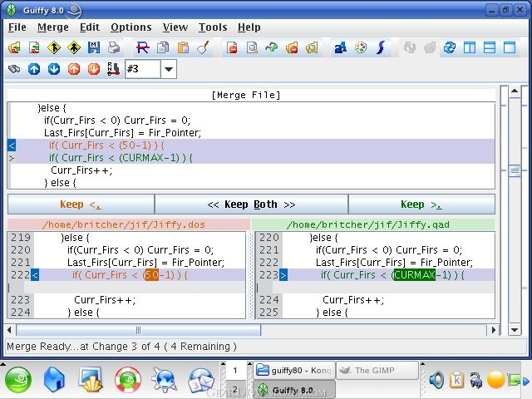Click the broom clear icon

point(203,47)
